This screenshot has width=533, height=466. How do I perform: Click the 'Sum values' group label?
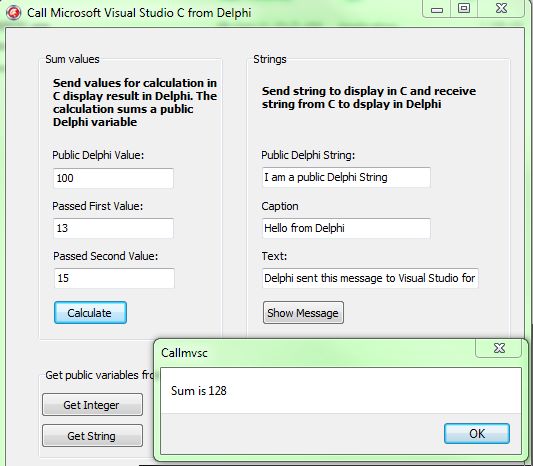(72, 59)
